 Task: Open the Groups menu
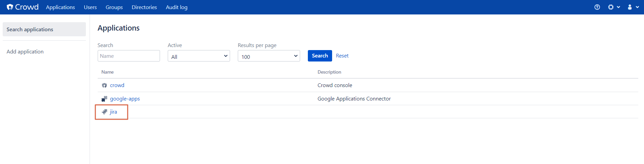(x=114, y=7)
